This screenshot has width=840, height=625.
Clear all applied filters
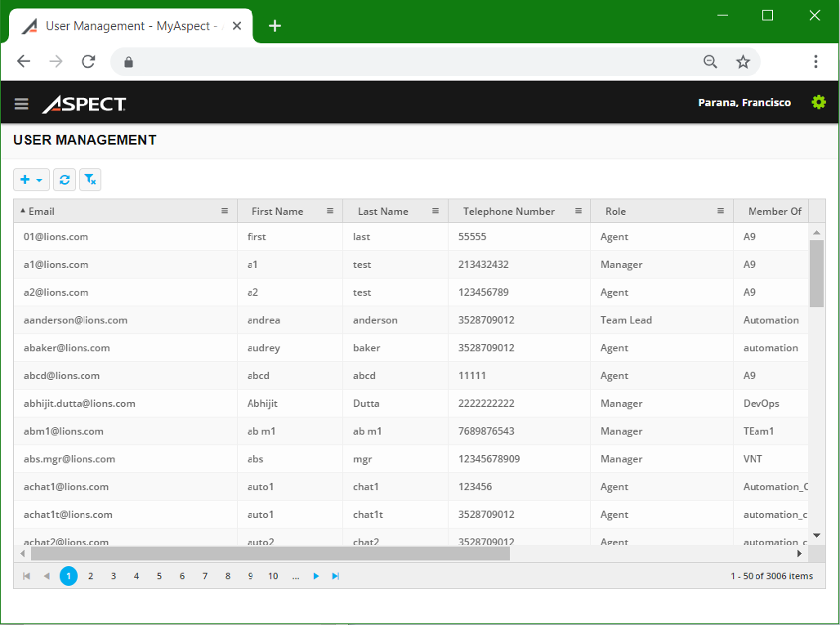coord(90,179)
